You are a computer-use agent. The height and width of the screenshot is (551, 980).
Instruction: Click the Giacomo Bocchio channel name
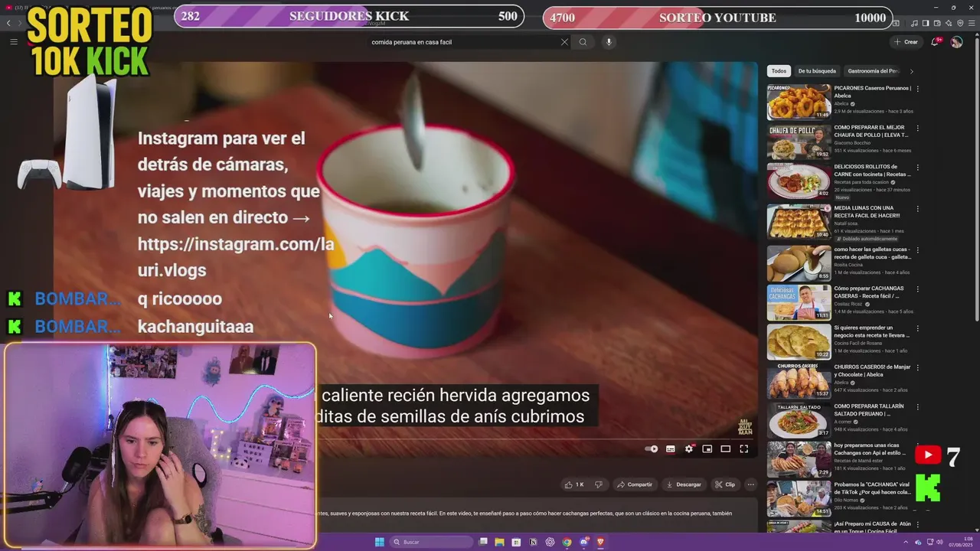pos(852,142)
